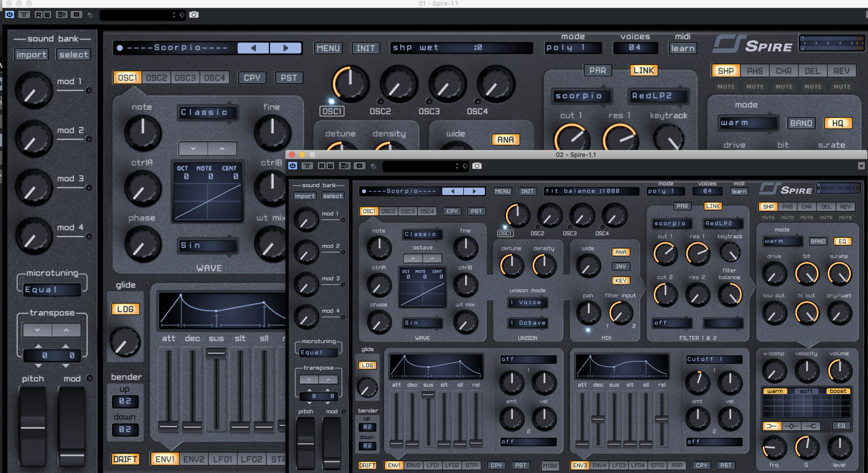
Task: Click previous preset arrow in 01 Spire window
Action: pyautogui.click(x=253, y=48)
